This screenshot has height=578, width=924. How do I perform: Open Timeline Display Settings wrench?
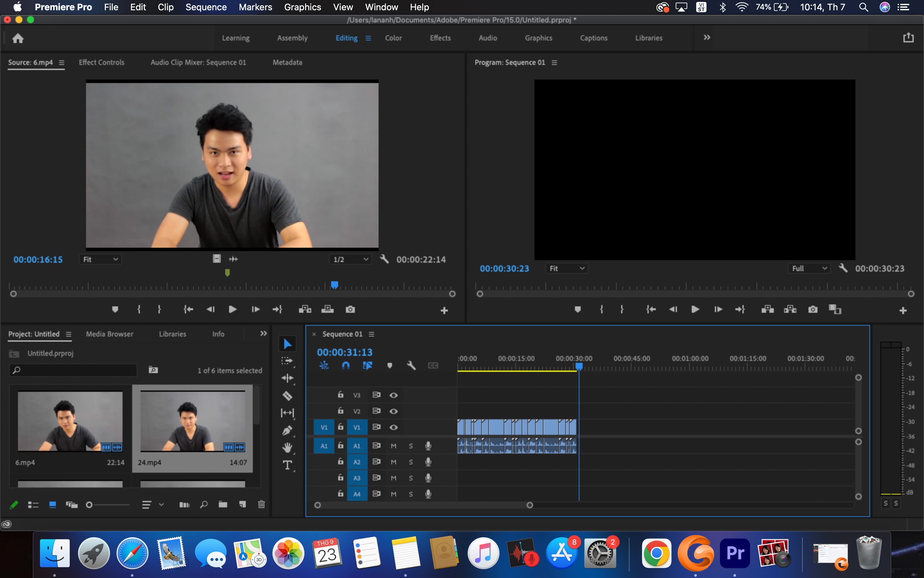coord(411,365)
